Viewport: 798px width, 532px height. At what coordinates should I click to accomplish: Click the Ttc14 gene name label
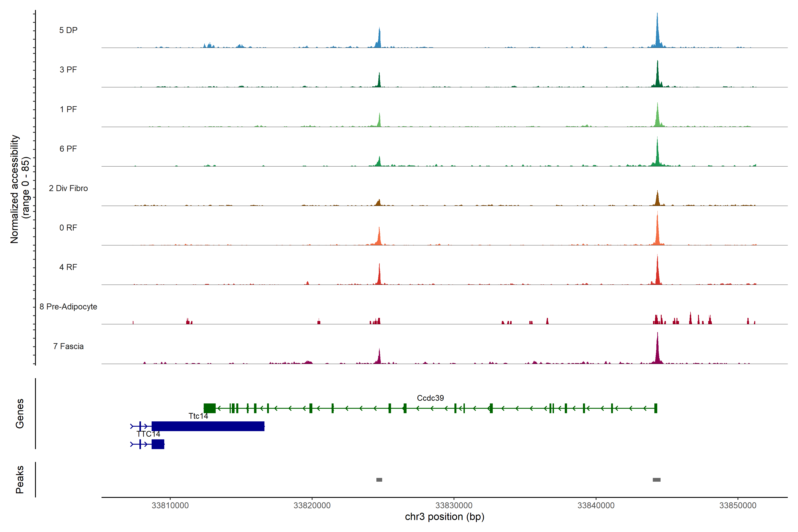[x=198, y=416]
